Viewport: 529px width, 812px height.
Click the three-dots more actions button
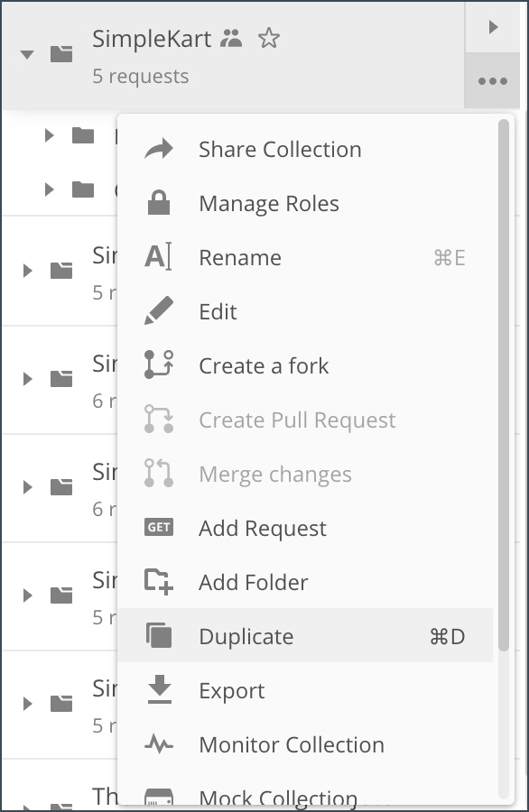[492, 81]
